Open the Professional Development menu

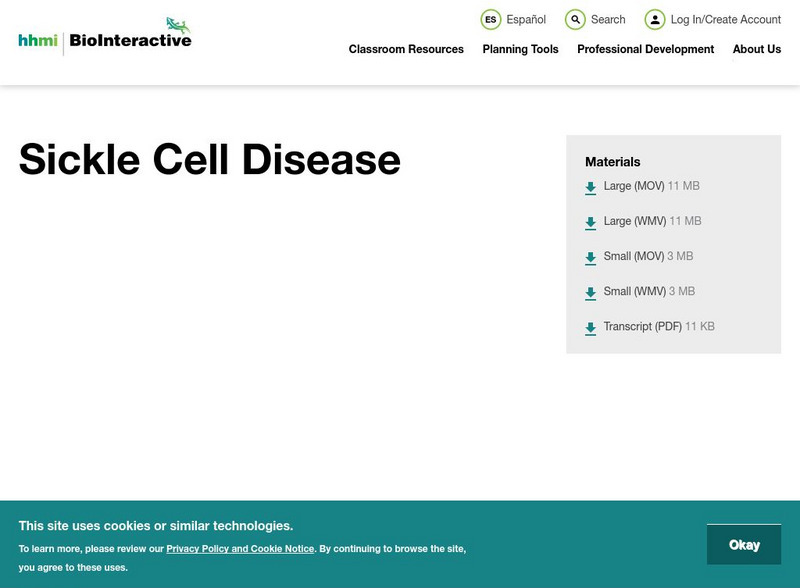pyautogui.click(x=645, y=49)
